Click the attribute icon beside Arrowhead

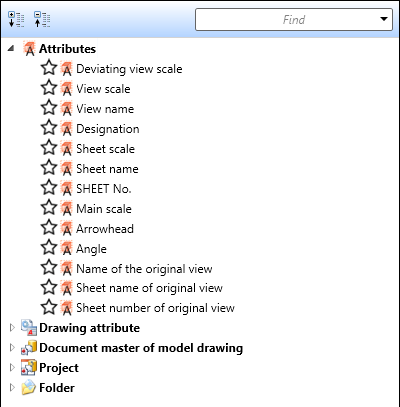pyautogui.click(x=66, y=229)
